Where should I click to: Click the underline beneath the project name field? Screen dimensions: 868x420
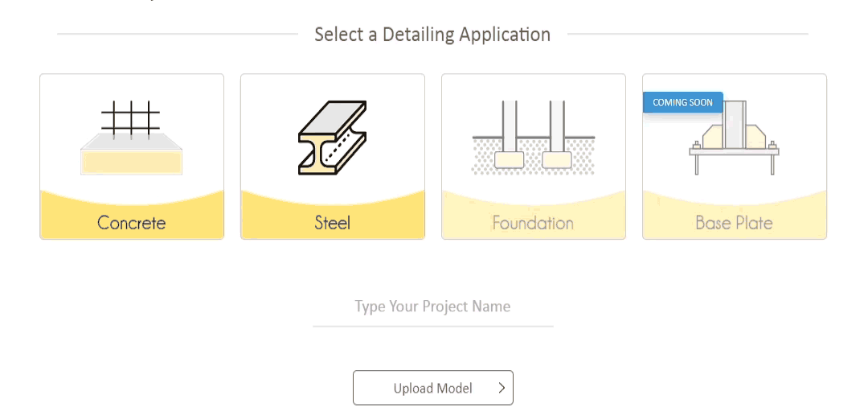click(433, 327)
